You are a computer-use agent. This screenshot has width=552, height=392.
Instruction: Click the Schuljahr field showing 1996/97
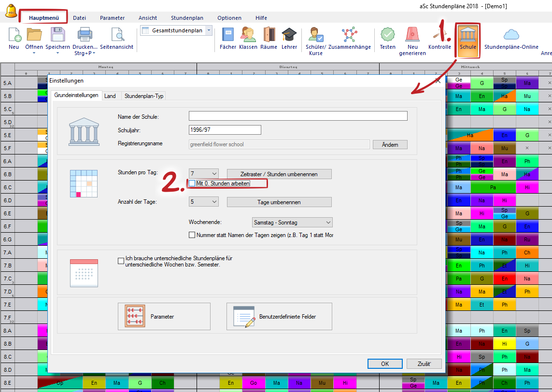point(225,130)
